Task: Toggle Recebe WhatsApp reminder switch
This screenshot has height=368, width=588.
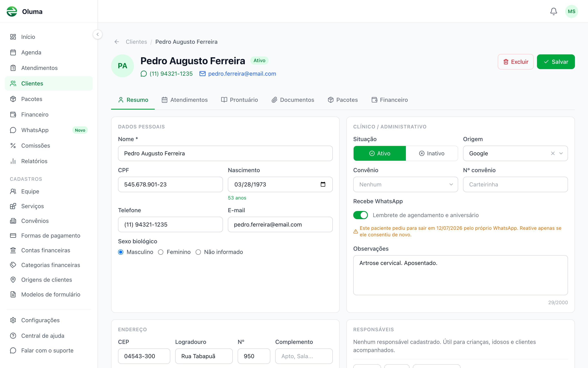Action: tap(360, 215)
